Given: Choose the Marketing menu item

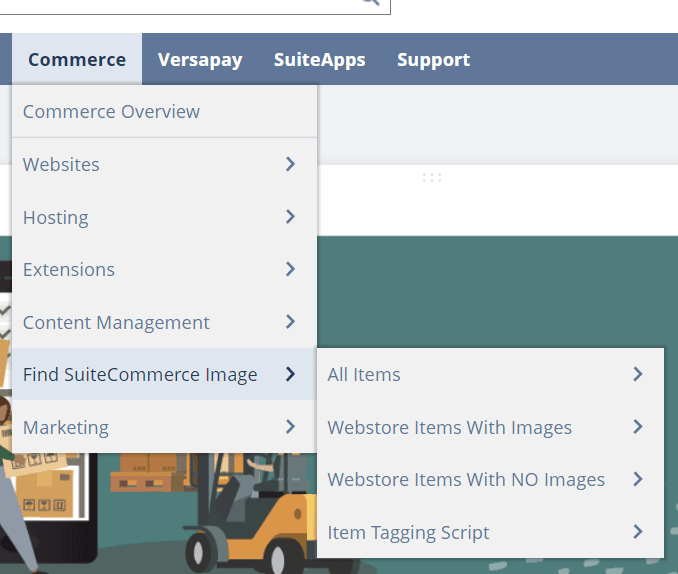Looking at the screenshot, I should pyautogui.click(x=164, y=427).
